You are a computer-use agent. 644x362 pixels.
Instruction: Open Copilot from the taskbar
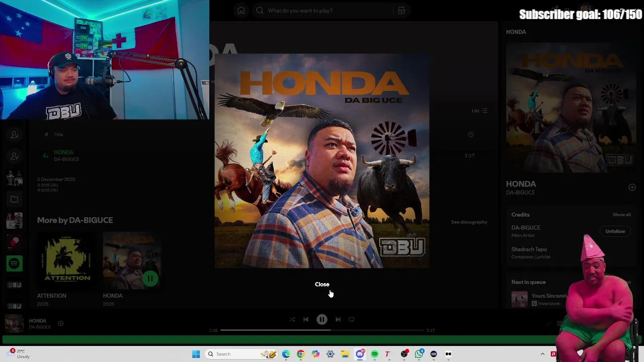[315, 354]
